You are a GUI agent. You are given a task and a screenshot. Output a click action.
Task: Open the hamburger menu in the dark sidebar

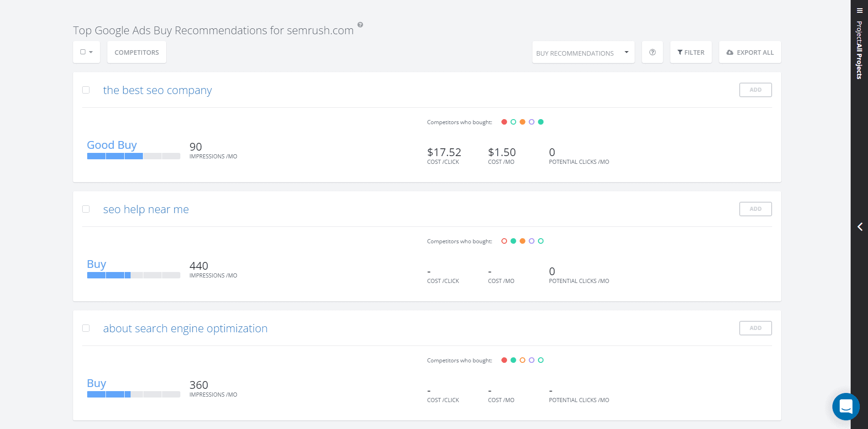[x=859, y=9]
